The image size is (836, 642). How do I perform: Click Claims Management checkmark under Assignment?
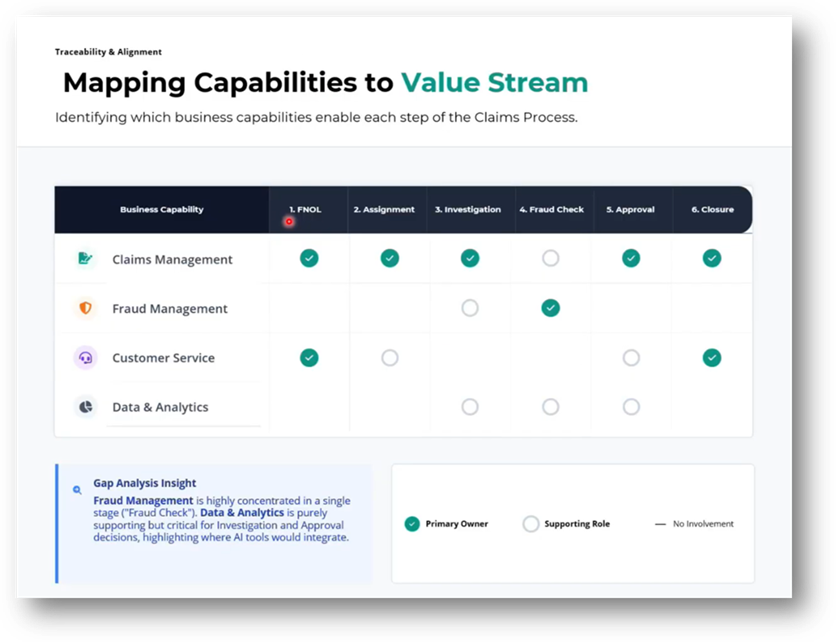pos(390,258)
